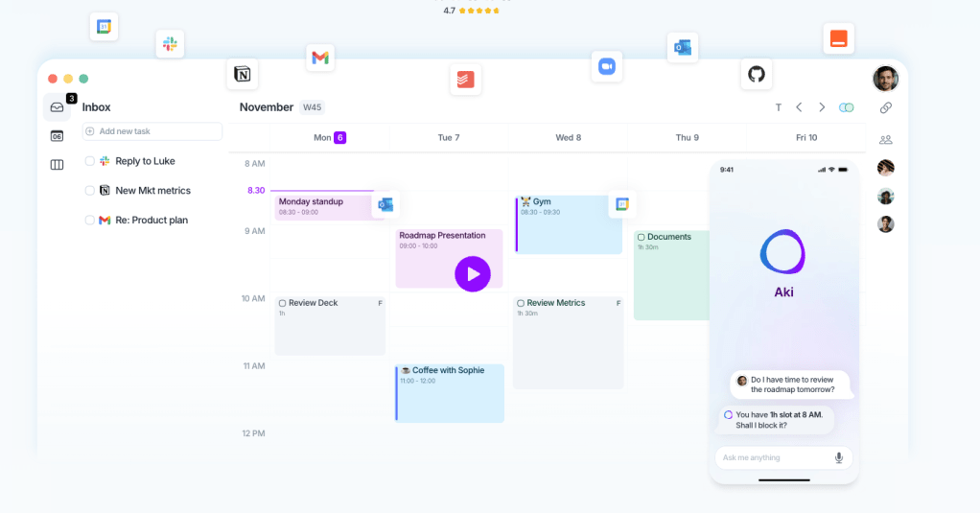This screenshot has width=980, height=513.
Task: Open the link icon in right sidebar
Action: [886, 108]
